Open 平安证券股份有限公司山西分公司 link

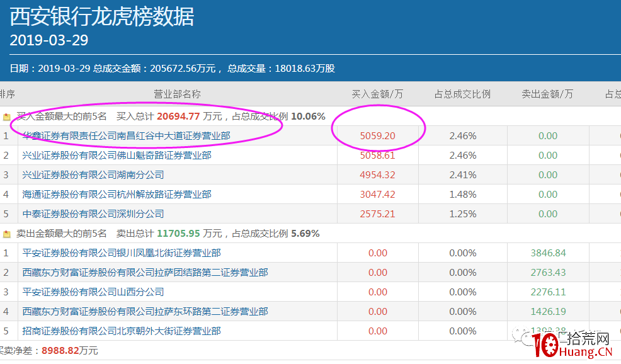(88, 292)
